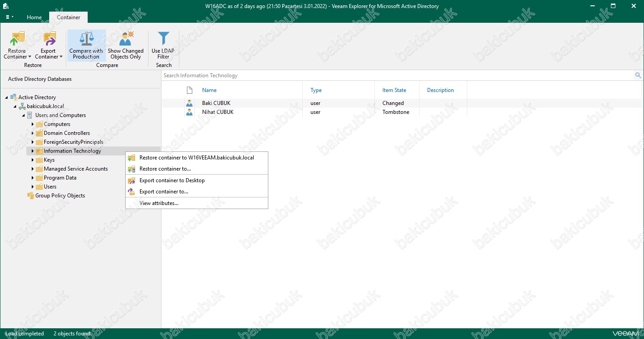Image resolution: width=644 pixels, height=339 pixels.
Task: Sort by the Description column header
Action: pyautogui.click(x=441, y=90)
